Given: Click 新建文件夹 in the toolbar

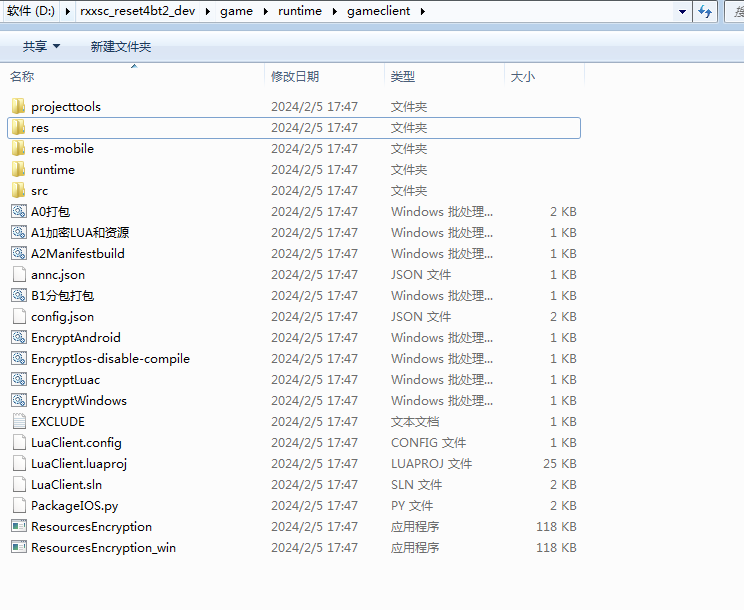Looking at the screenshot, I should coord(121,47).
